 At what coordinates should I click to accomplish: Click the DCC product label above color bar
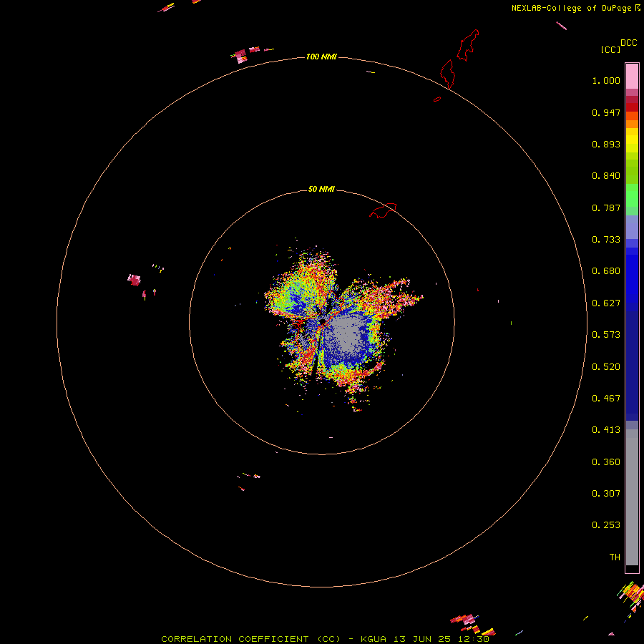click(629, 43)
